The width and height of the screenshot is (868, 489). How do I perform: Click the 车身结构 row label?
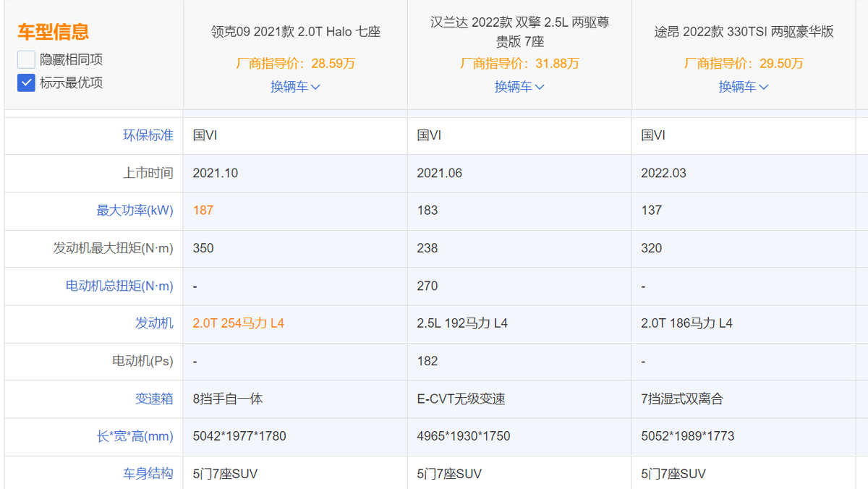(148, 474)
